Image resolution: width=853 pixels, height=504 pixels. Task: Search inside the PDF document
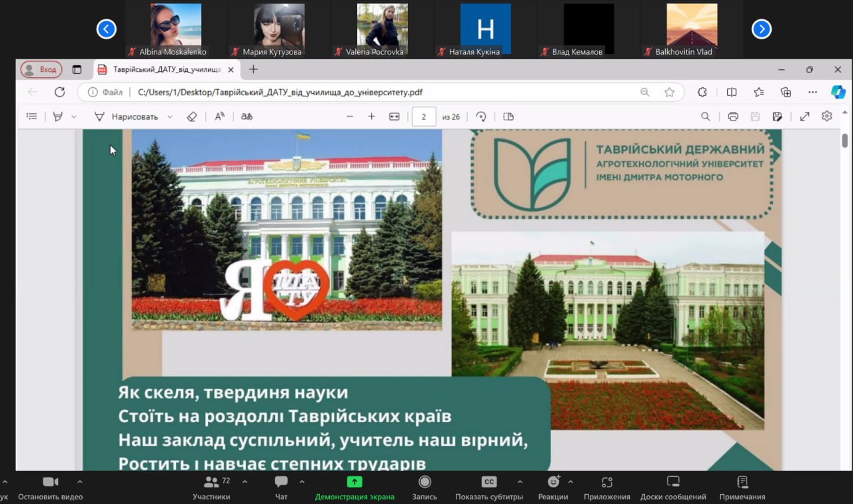pos(706,117)
